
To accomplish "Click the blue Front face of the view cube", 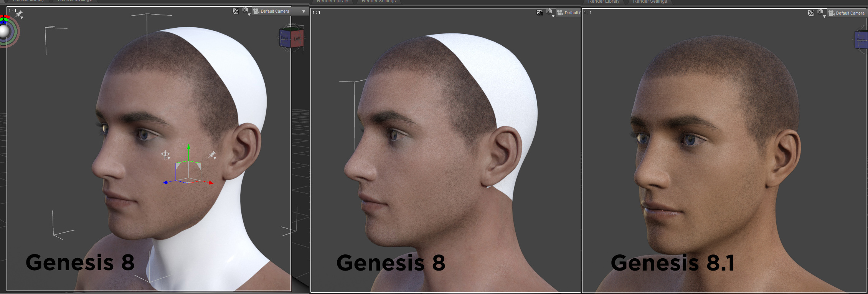I will coord(285,38).
